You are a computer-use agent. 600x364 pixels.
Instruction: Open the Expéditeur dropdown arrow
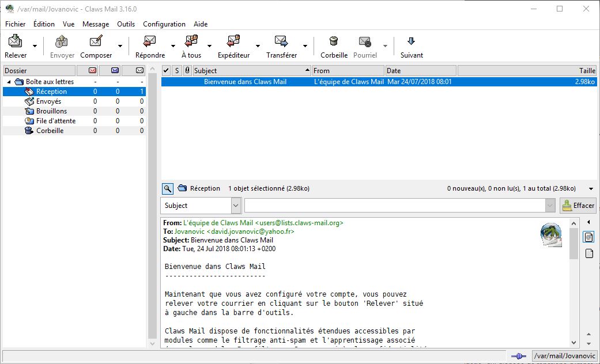258,46
